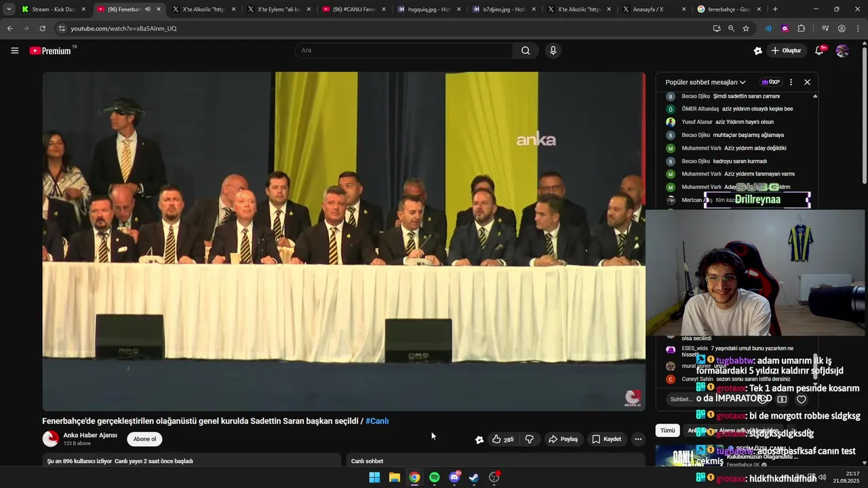868x488 pixels.
Task: Subscribe with the Abone ol button
Action: pyautogui.click(x=144, y=439)
